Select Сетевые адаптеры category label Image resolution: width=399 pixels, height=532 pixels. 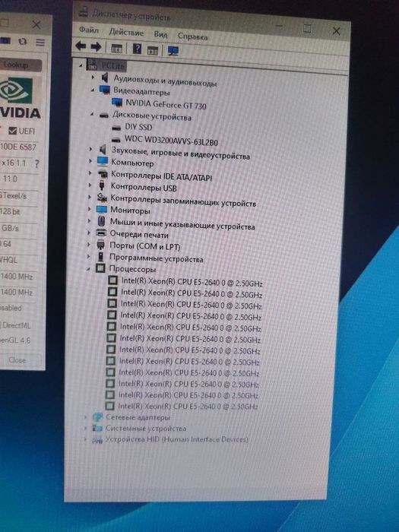click(138, 417)
